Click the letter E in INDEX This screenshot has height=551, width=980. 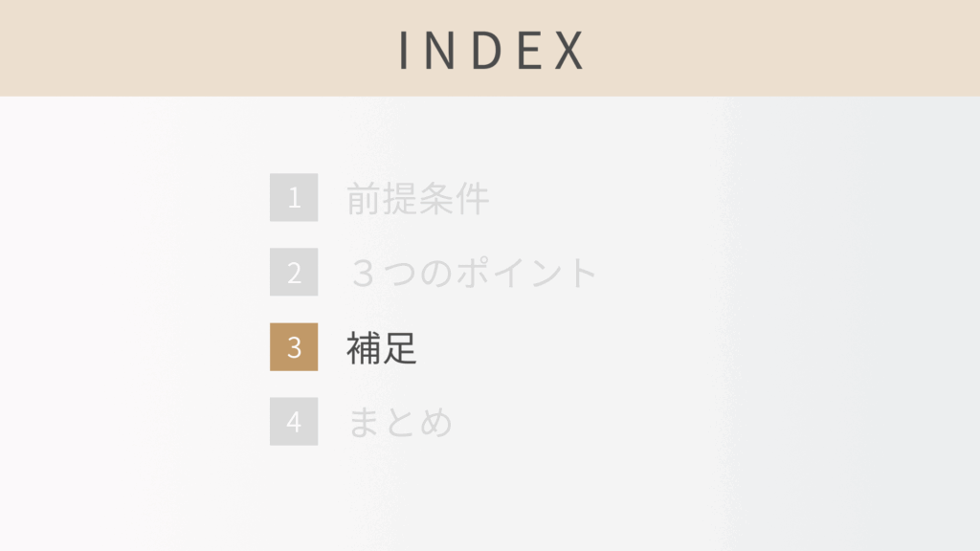[x=531, y=50]
